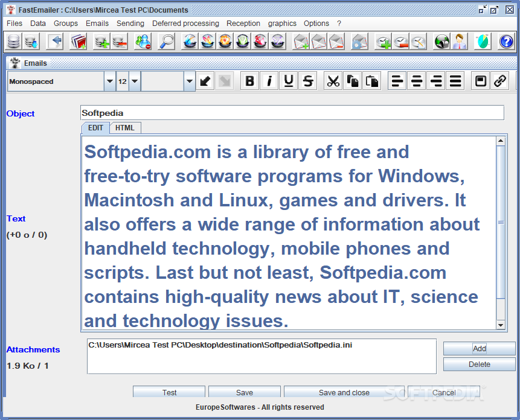
Task: Switch to the EDIT tab
Action: [x=95, y=128]
